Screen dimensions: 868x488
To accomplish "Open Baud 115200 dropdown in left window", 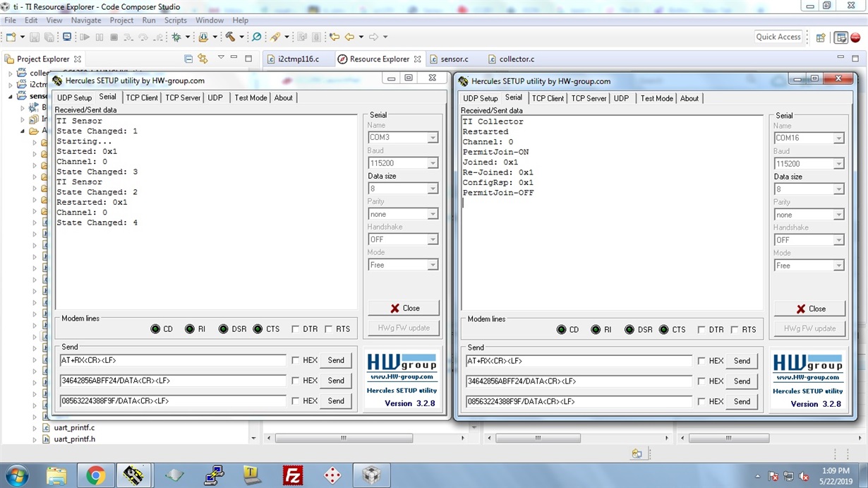I will (x=433, y=163).
